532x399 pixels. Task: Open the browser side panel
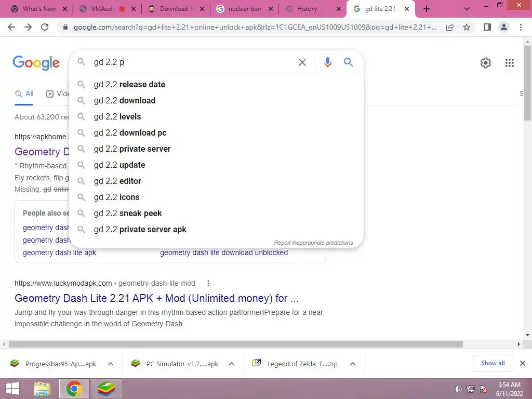[487, 27]
